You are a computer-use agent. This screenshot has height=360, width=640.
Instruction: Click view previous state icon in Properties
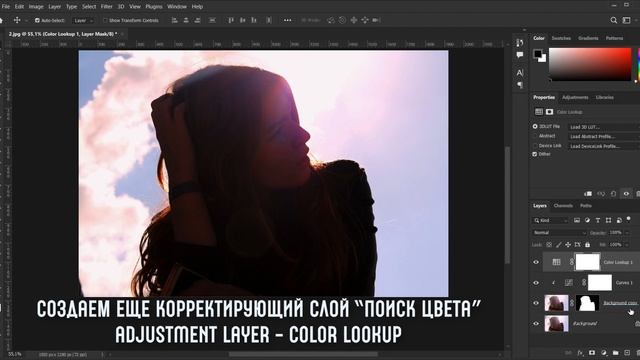pos(601,194)
